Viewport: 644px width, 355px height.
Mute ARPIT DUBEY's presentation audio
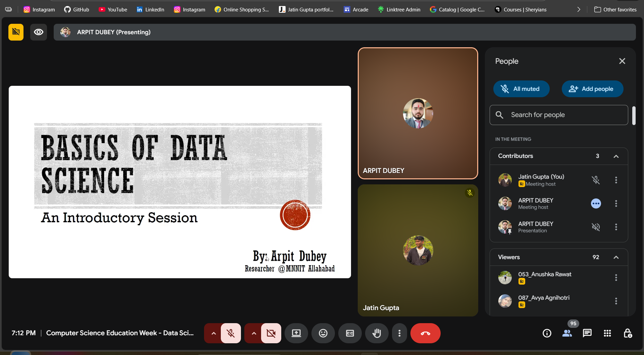[596, 227]
